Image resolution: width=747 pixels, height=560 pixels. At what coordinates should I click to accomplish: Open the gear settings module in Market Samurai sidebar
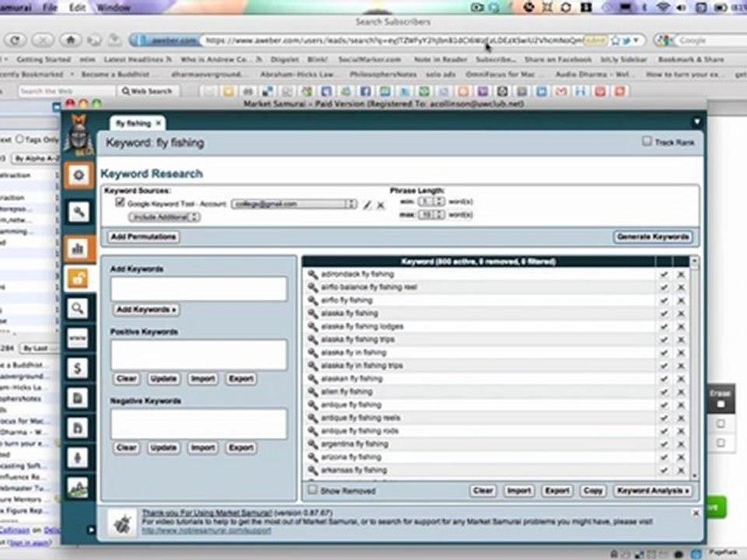tap(79, 176)
